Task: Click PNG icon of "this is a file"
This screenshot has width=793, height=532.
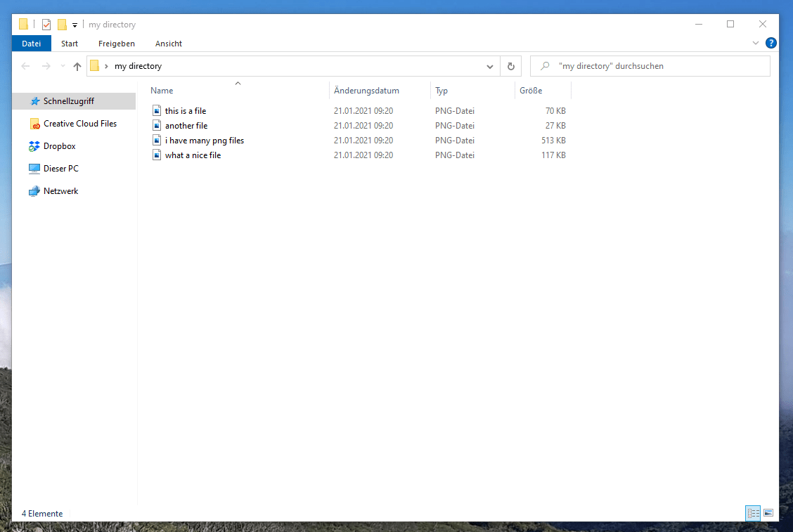Action: (x=157, y=110)
